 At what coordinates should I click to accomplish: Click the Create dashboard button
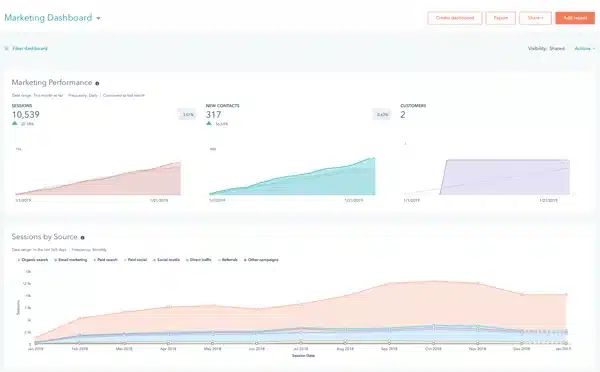point(455,18)
